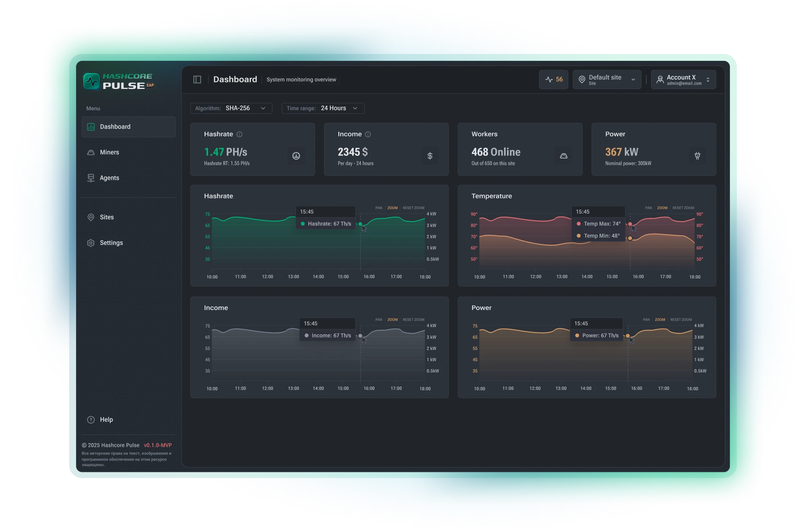Viewport: 806px width, 532px height.
Task: Click the plug icon in Power card
Action: [x=697, y=156]
